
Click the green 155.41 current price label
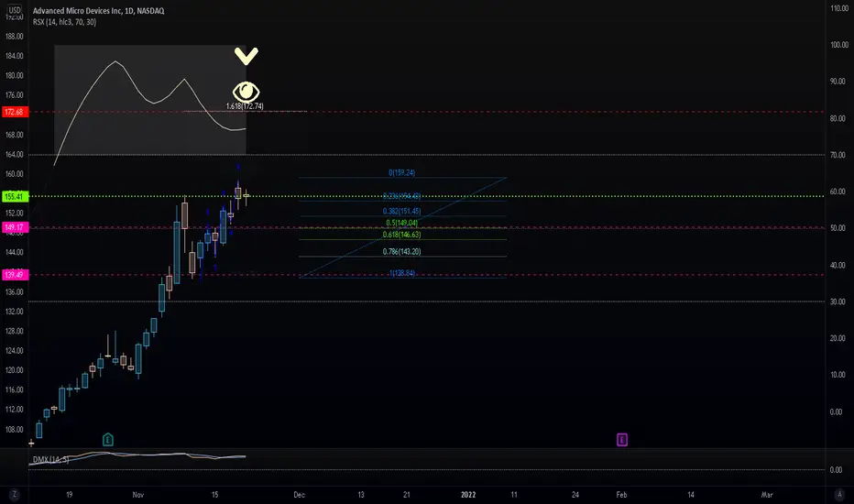(15, 197)
